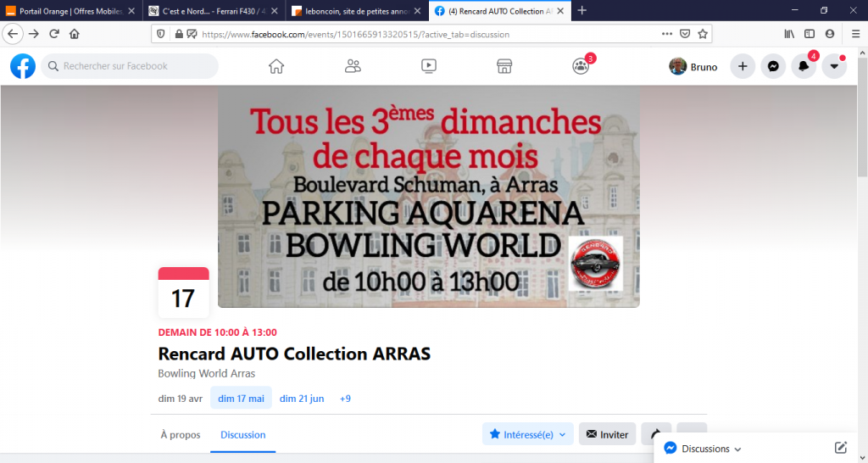Close the Portail Orange tab
The width and height of the screenshot is (868, 463).
pos(131,11)
